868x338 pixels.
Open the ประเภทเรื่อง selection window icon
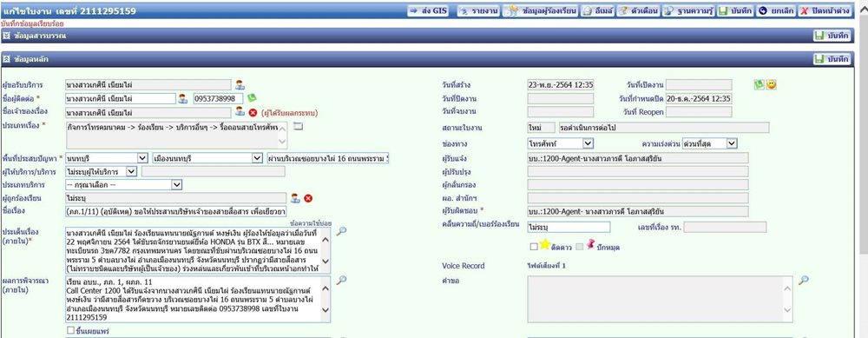point(299,126)
